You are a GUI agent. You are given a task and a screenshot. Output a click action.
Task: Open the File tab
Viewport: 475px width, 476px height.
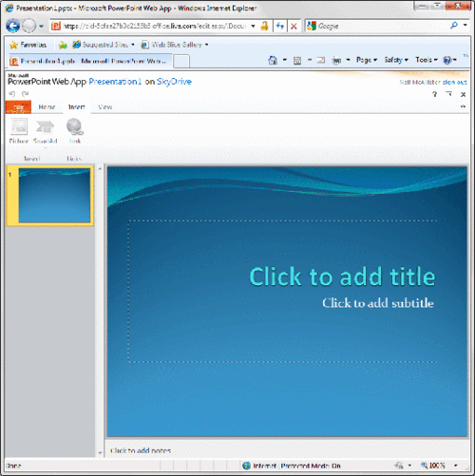pyautogui.click(x=18, y=107)
